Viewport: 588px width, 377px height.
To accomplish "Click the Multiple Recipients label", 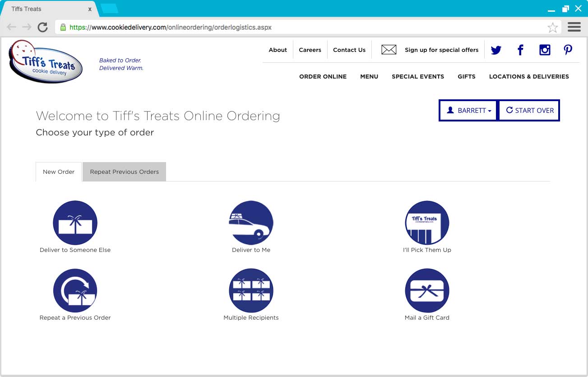I will pos(251,318).
